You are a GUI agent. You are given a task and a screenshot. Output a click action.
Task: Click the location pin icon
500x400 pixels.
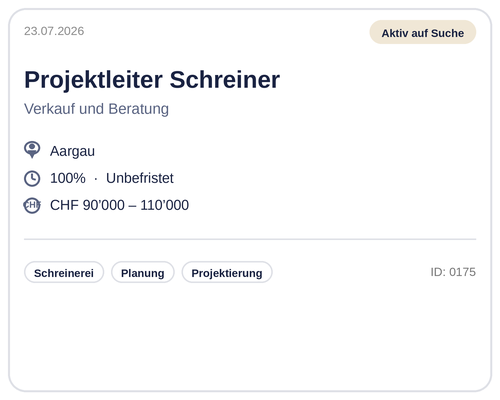[x=32, y=150]
